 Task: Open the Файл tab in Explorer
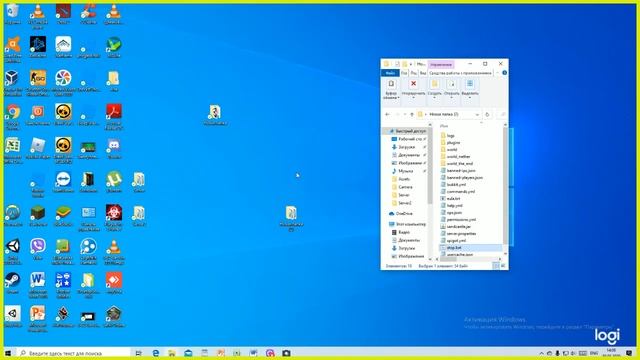[x=390, y=73]
